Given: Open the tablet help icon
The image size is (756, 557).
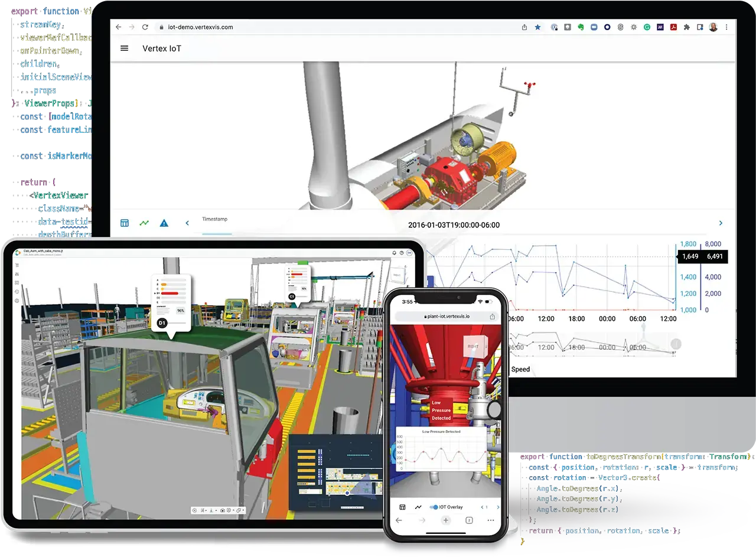Looking at the screenshot, I should click(x=401, y=253).
